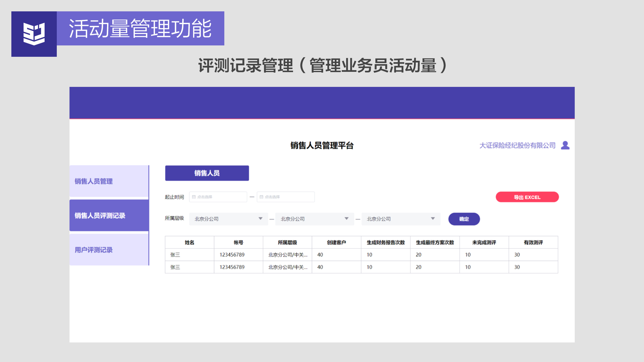Click the 导出 EXCEL button
This screenshot has width=644, height=362.
(x=527, y=197)
